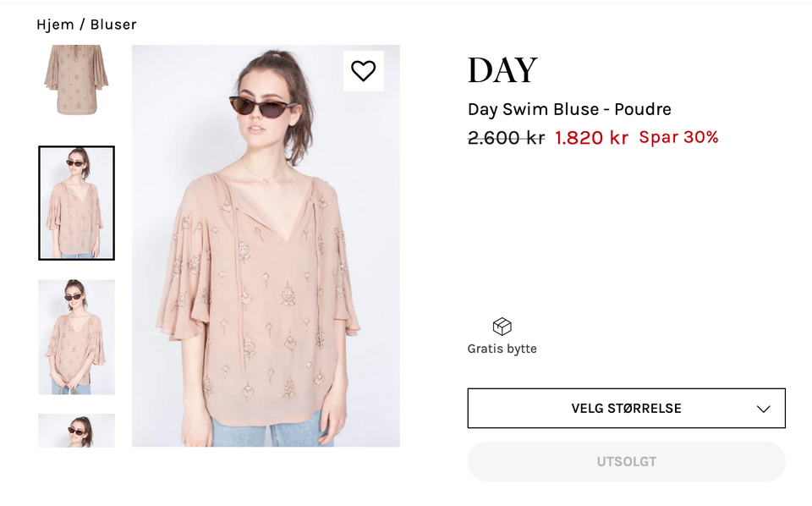Screen dimensions: 812x506
Task: Select the partially visible bottom thumbnail
Action: pos(76,431)
